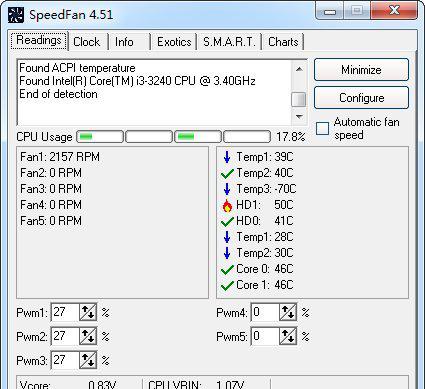Click the Pwm1 spinner arrows
This screenshot has height=389, width=425.
[x=88, y=312]
